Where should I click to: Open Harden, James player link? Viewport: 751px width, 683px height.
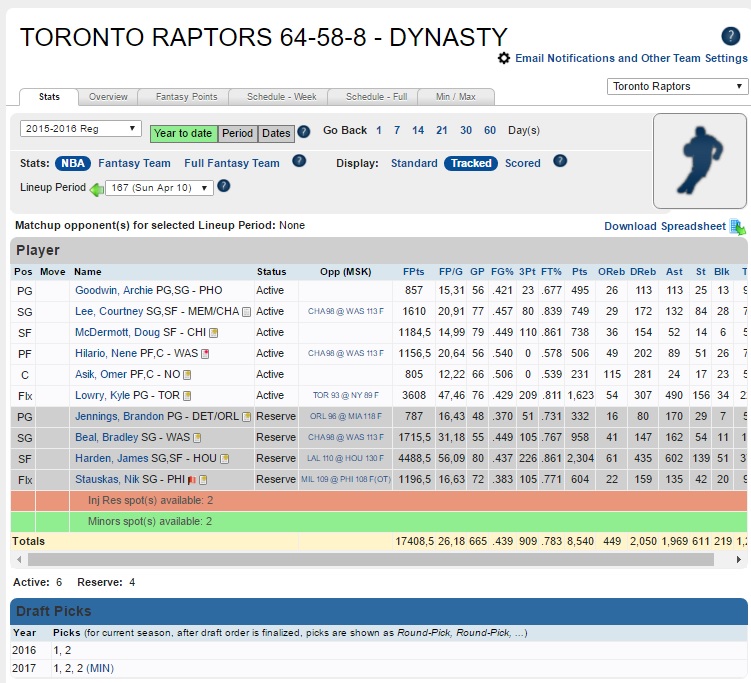click(x=112, y=458)
